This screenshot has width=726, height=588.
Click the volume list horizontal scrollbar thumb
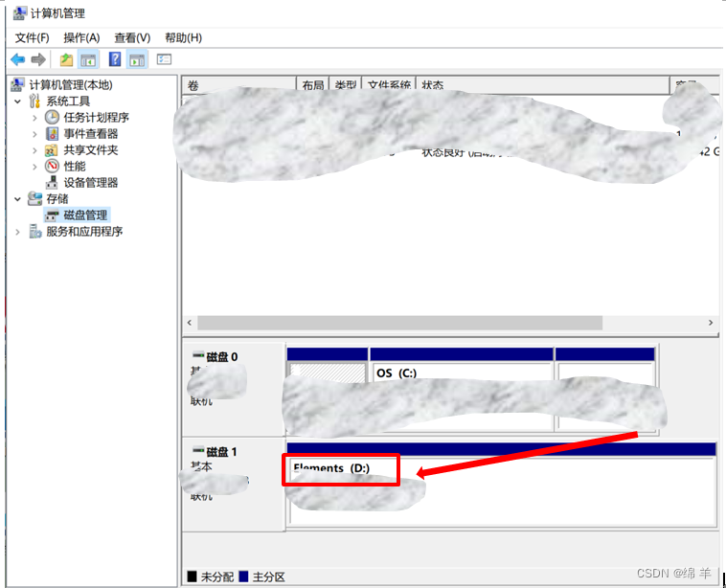click(400, 323)
